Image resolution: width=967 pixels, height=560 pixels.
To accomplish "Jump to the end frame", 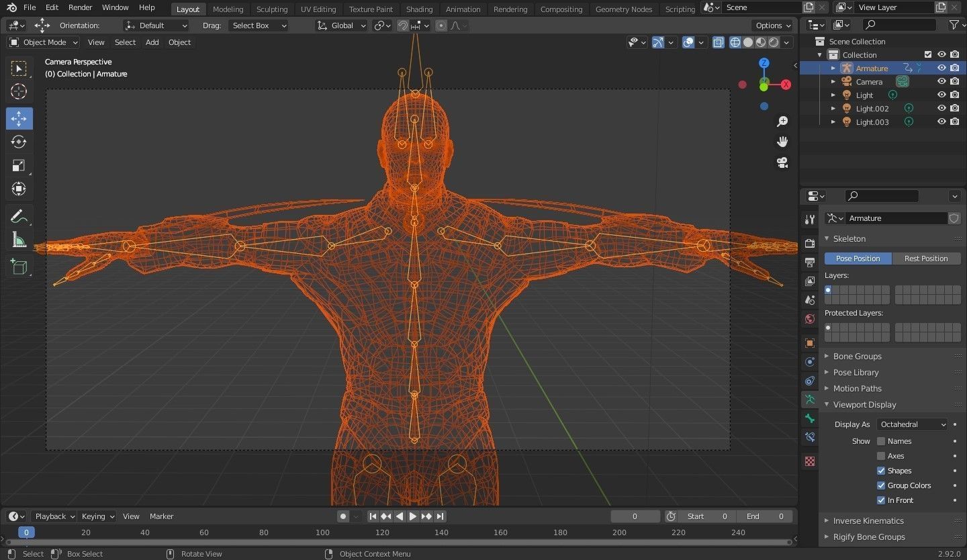I will tap(440, 516).
